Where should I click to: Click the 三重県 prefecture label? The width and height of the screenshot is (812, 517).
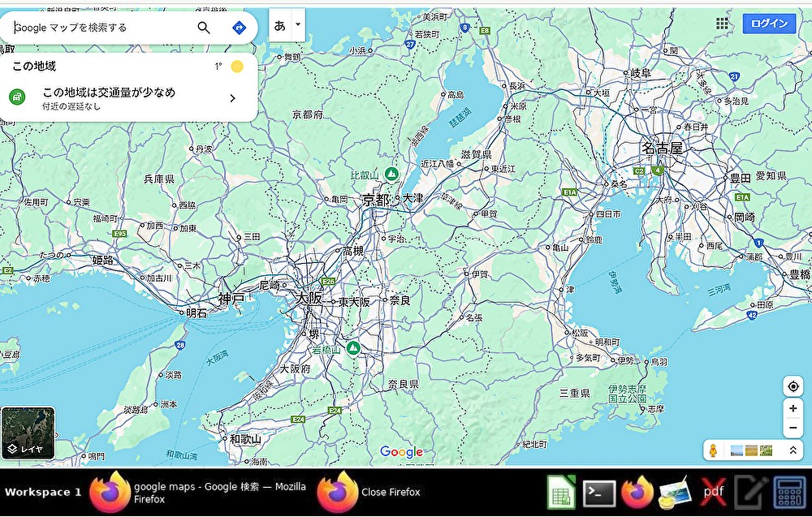tap(574, 394)
